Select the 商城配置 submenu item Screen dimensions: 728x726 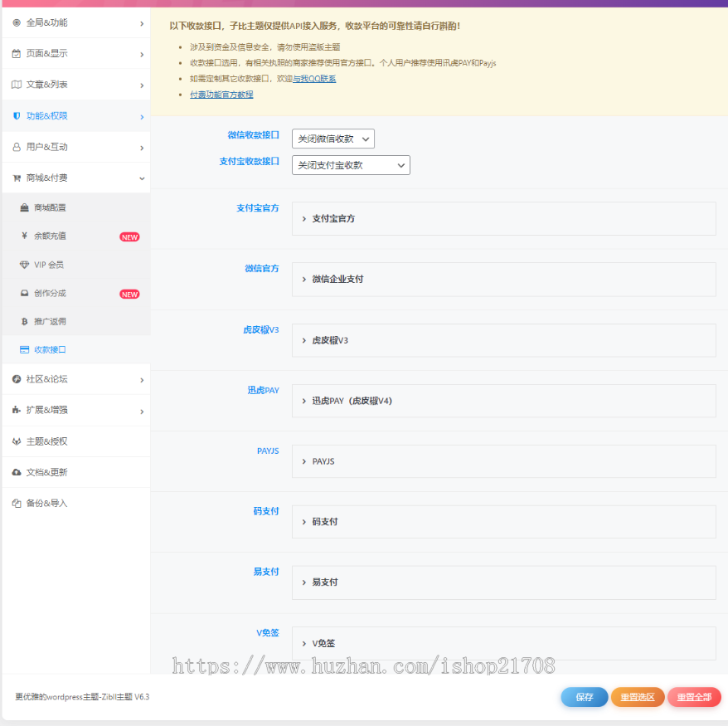pyautogui.click(x=76, y=207)
